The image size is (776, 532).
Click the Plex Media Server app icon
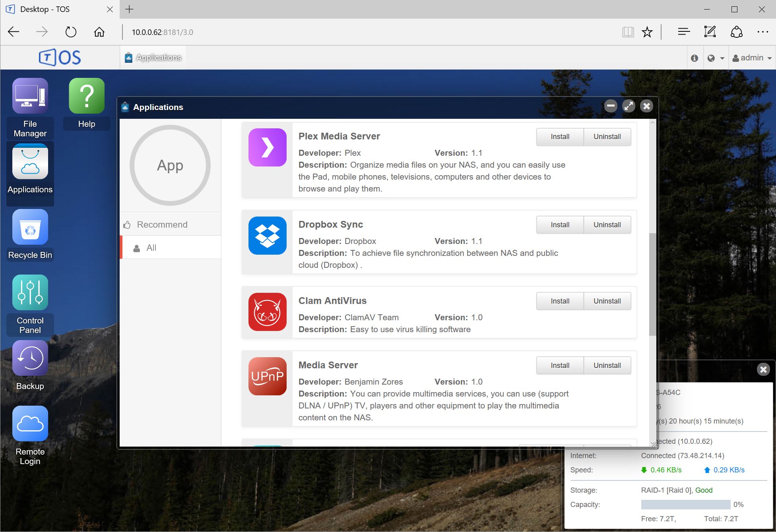click(268, 147)
